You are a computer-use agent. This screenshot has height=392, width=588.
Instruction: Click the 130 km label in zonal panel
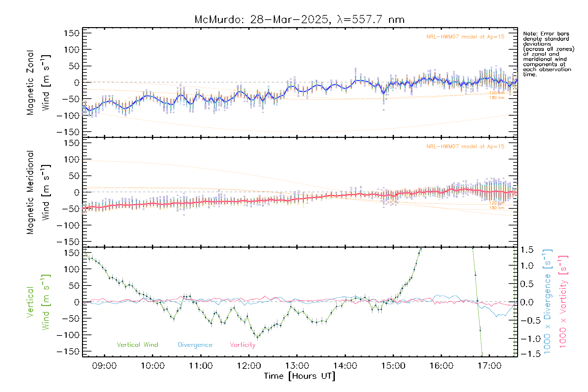[x=497, y=98]
